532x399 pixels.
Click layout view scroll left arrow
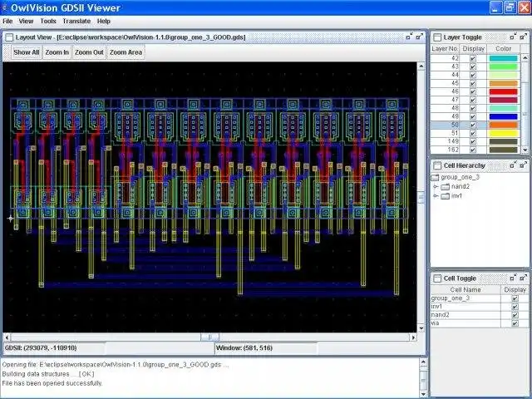coord(7,337)
